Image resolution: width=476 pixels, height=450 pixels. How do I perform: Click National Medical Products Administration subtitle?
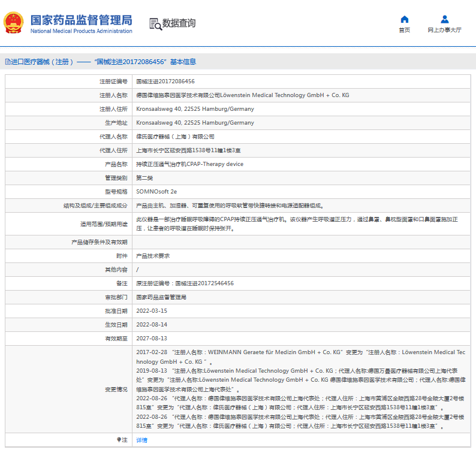tap(82, 31)
